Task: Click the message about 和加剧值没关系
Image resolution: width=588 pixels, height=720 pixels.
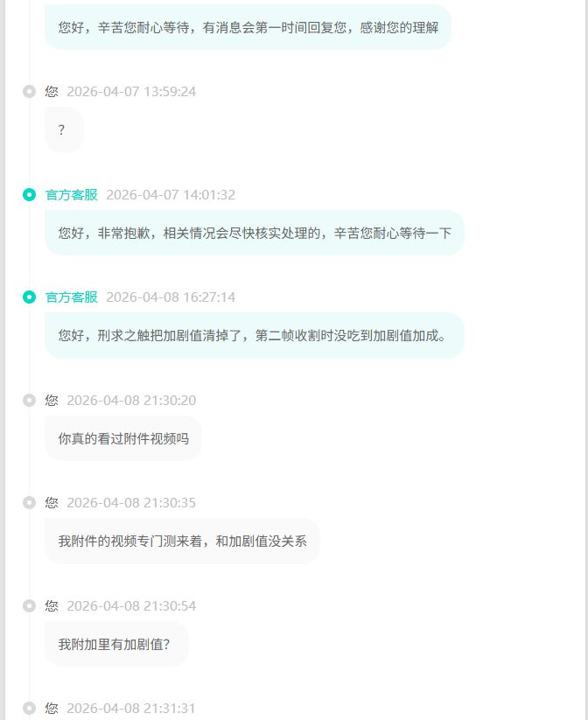Action: tap(182, 542)
